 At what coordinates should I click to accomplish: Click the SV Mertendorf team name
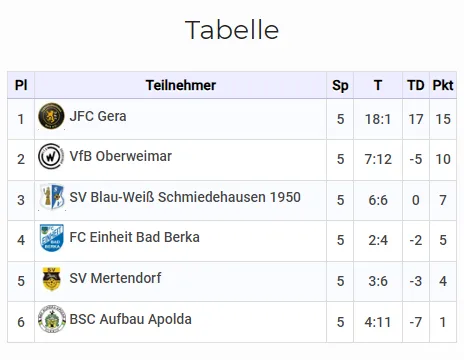tap(115, 278)
